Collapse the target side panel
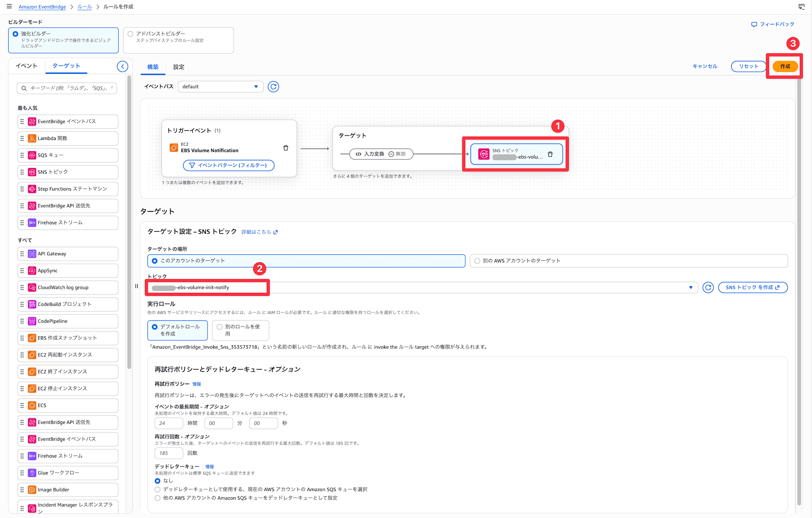Image resolution: width=812 pixels, height=518 pixels. (x=122, y=66)
